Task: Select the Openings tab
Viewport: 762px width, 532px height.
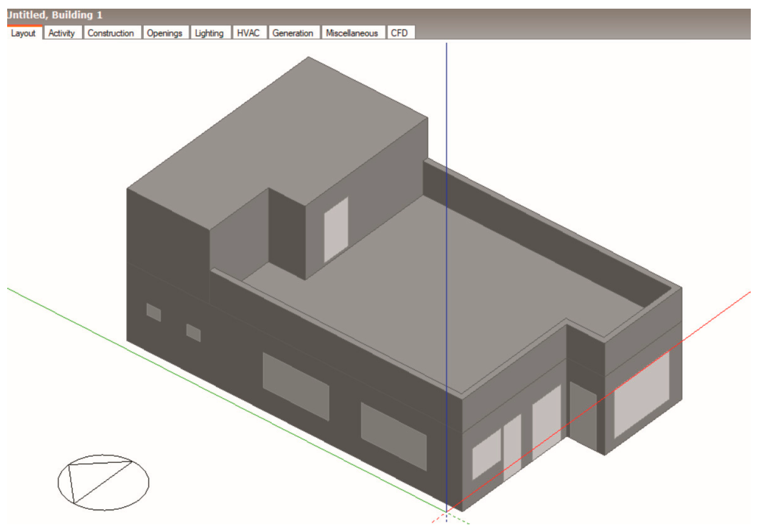Action: [x=164, y=33]
